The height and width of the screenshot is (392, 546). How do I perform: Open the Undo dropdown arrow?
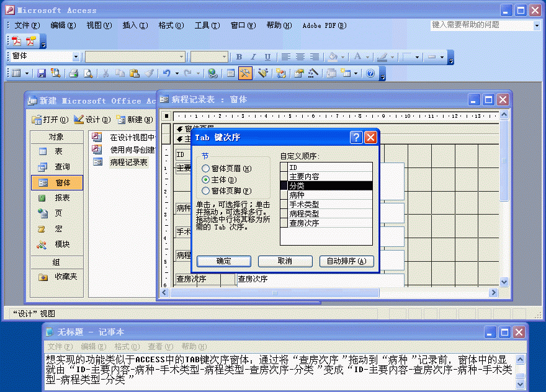(177, 73)
